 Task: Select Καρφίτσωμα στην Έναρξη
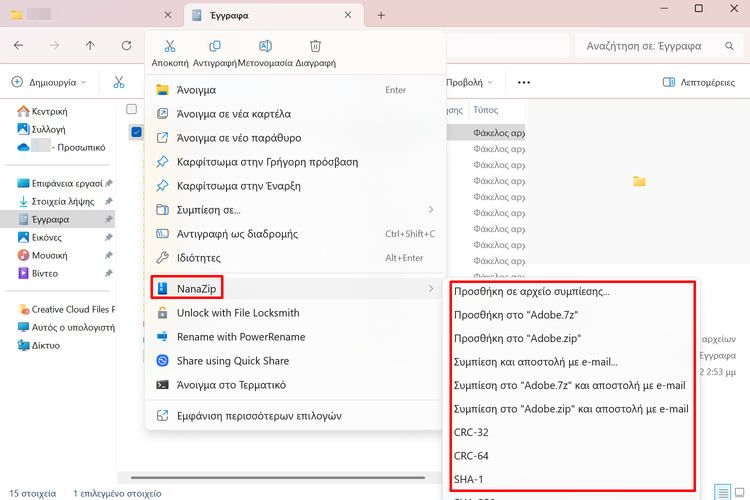pos(296,186)
